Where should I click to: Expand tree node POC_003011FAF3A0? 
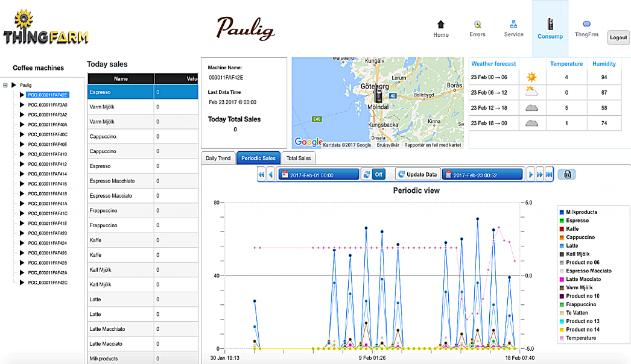[22, 105]
